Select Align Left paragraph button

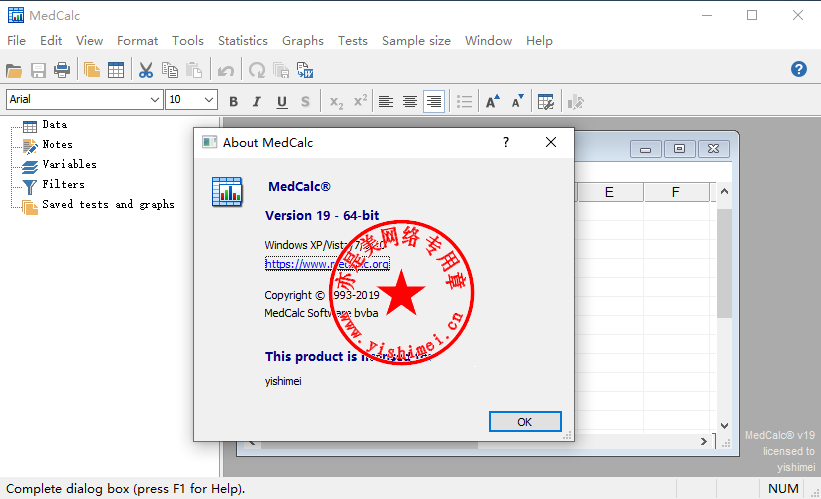(x=386, y=102)
